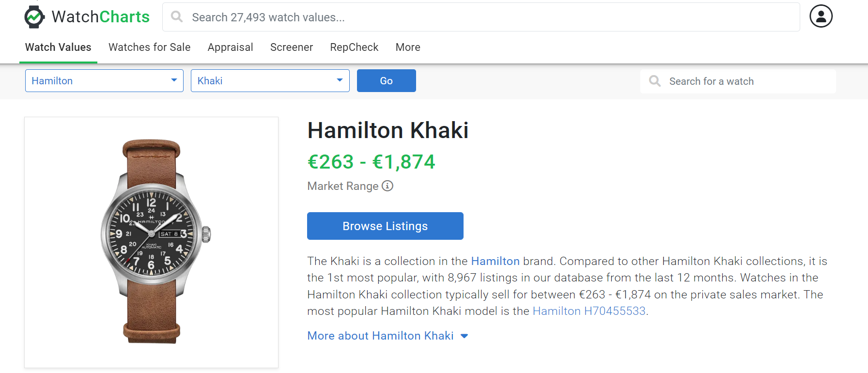The height and width of the screenshot is (373, 868).
Task: Select the Watch Values tab
Action: [x=58, y=47]
